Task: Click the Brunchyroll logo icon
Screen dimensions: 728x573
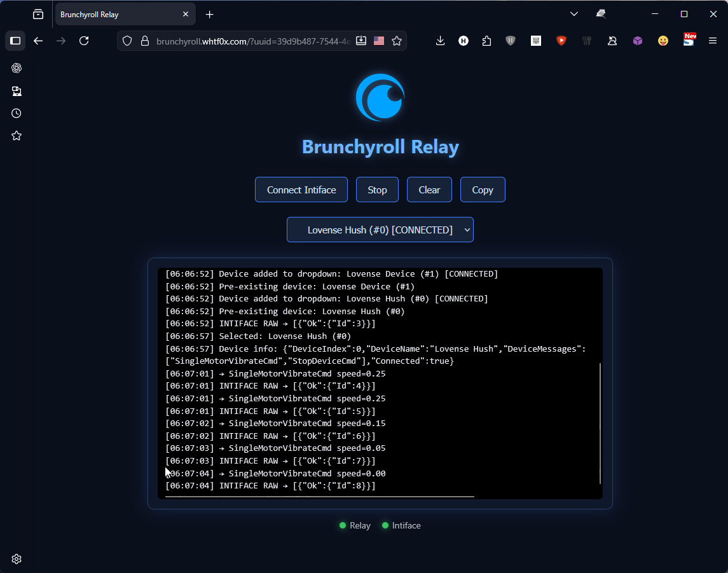Action: (x=380, y=97)
